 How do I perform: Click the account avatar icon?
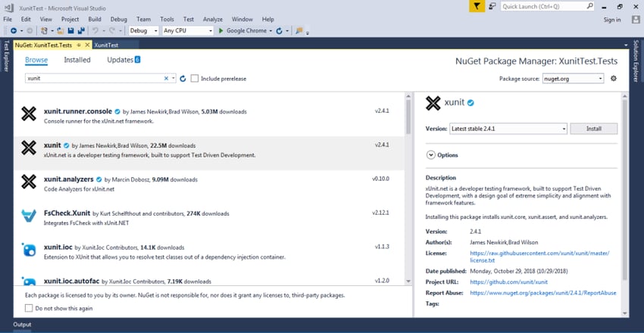pyautogui.click(x=636, y=19)
